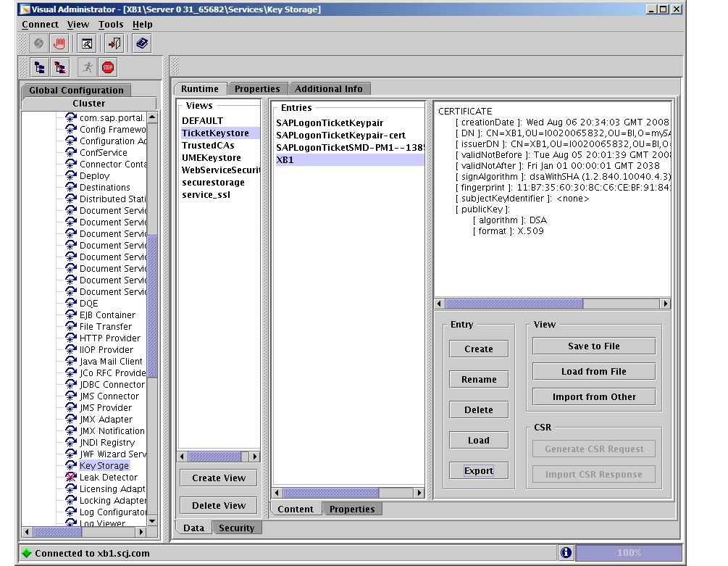Click the expand tree icon in cluster toolbar

pyautogui.click(x=39, y=68)
